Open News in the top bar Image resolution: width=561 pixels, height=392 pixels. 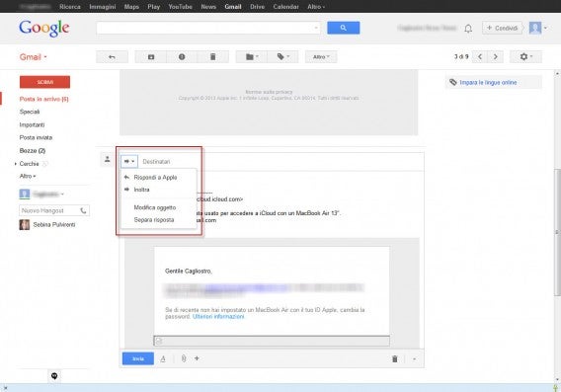coord(208,7)
